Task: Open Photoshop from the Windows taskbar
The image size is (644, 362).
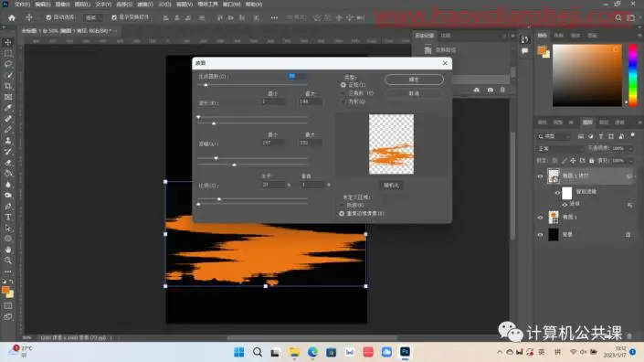Action: [405, 352]
